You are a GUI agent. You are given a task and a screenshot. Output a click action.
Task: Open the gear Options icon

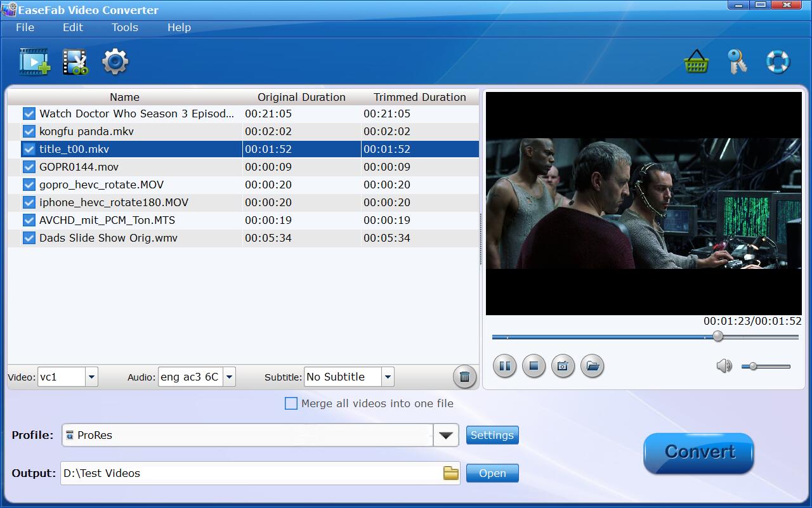[x=115, y=62]
